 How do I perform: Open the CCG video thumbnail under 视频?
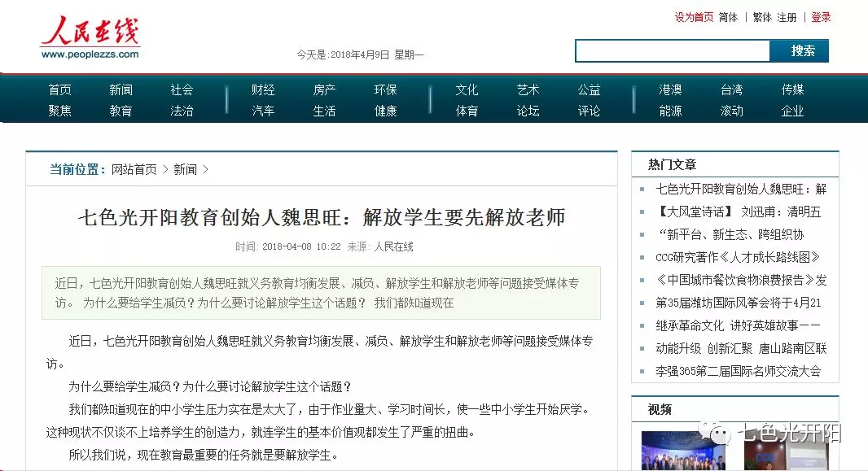click(786, 451)
